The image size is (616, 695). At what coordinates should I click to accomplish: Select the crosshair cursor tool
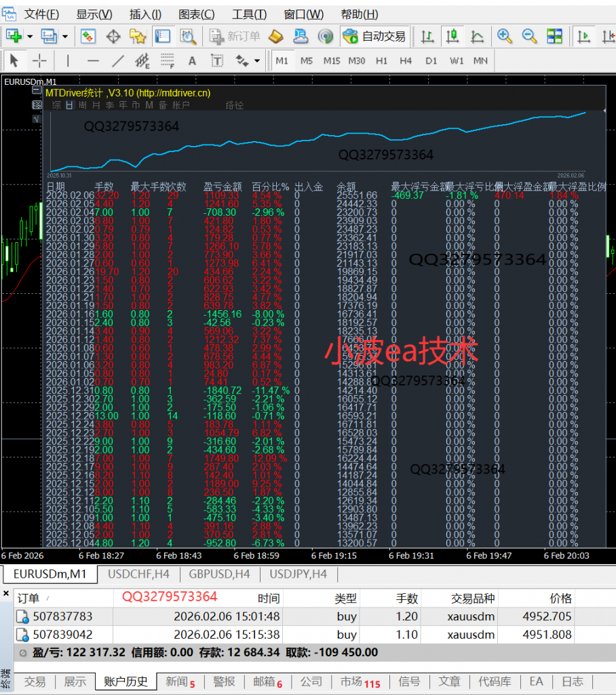point(39,61)
